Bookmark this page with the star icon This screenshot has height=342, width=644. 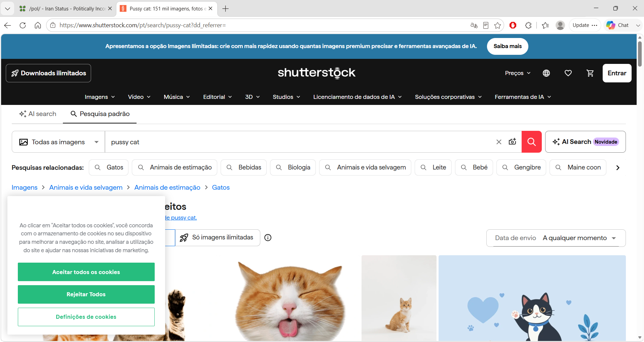click(498, 25)
